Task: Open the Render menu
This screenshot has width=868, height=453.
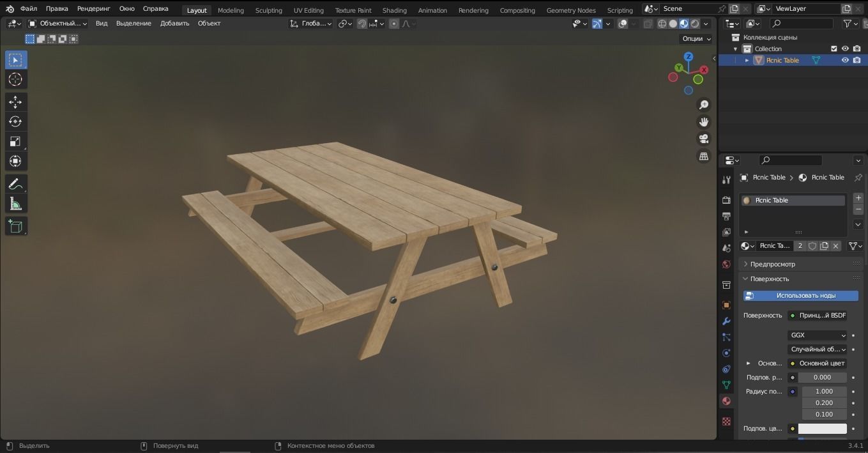Action: click(x=93, y=9)
